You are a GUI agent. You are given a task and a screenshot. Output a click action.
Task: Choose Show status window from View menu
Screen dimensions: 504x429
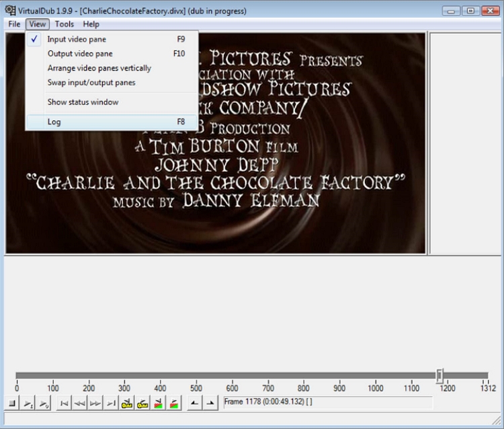pos(112,102)
